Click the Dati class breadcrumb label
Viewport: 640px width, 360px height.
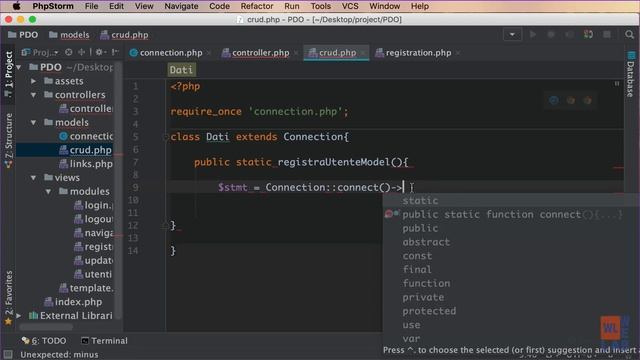(x=182, y=70)
